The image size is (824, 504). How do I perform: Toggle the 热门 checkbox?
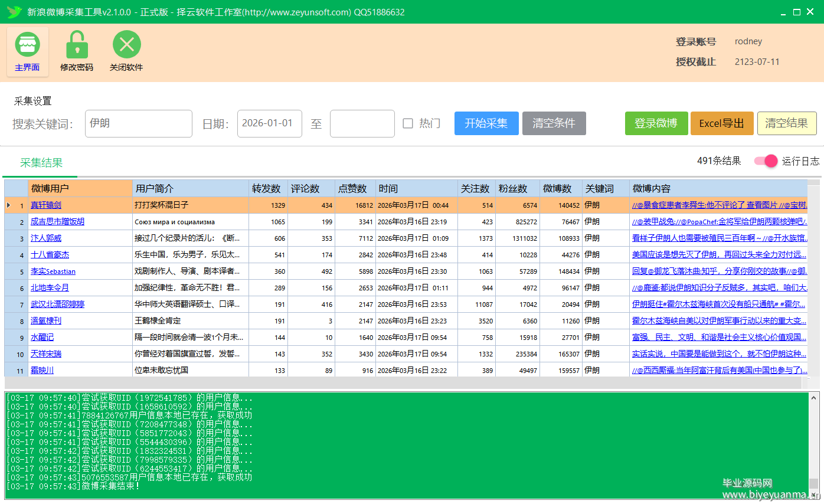pyautogui.click(x=408, y=123)
